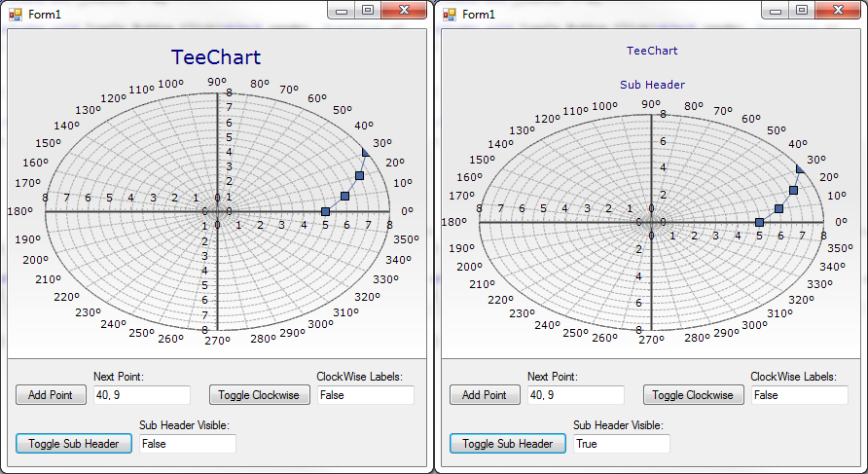The height and width of the screenshot is (474, 868).
Task: Toggle Clockwise button in right window
Action: point(694,395)
